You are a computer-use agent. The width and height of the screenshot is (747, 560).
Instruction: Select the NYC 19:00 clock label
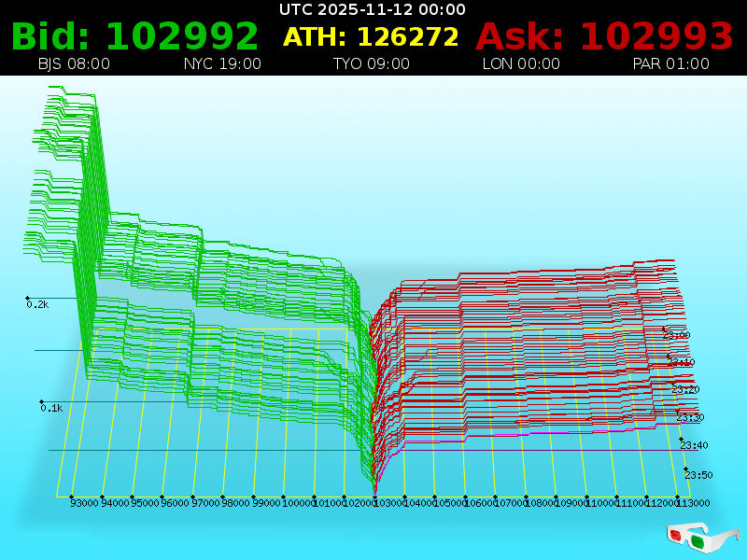(x=222, y=64)
